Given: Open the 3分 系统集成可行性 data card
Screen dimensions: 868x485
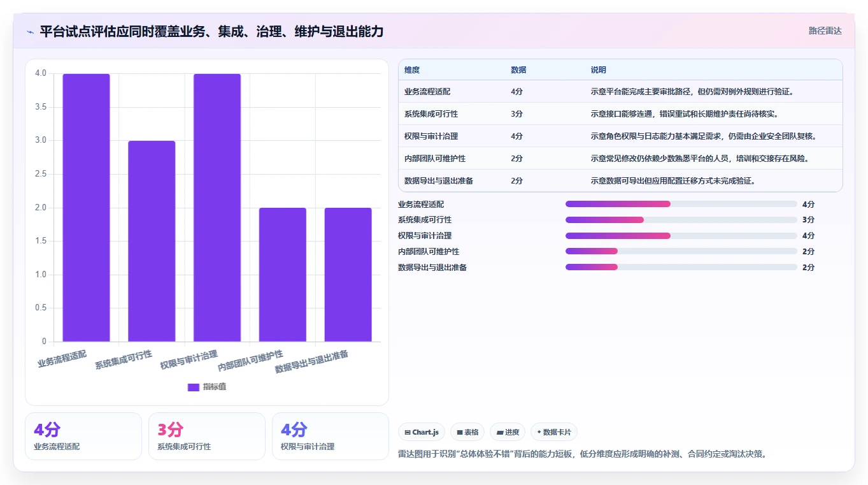Looking at the screenshot, I should [207, 436].
